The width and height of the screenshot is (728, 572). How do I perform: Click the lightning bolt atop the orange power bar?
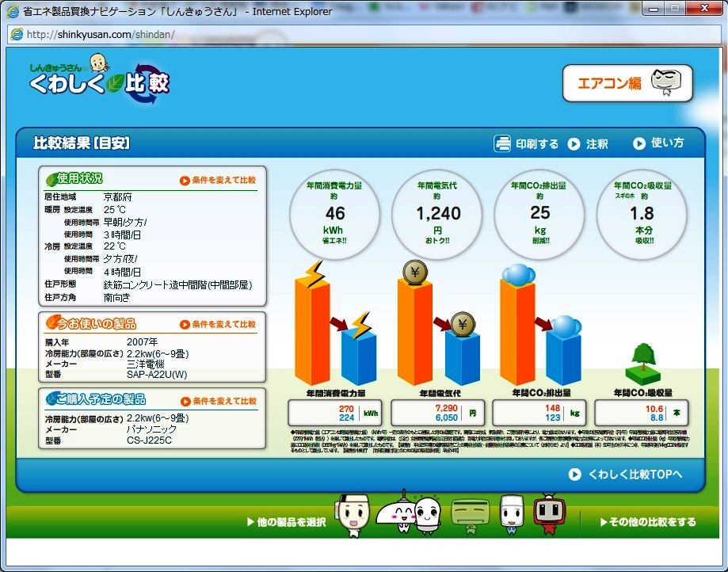314,273
